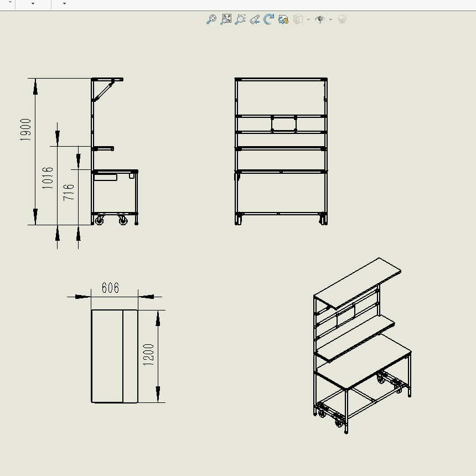Activate the Rotate View tool
Image resolution: width=476 pixels, height=476 pixels.
268,19
